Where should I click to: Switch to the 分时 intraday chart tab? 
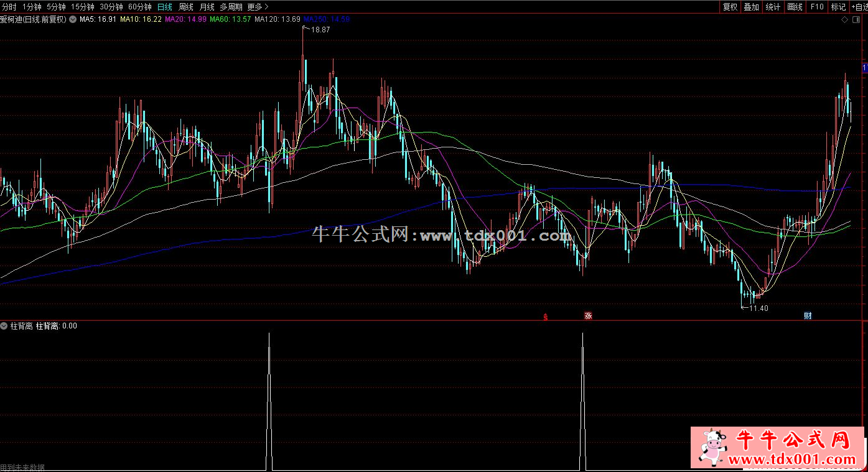pyautogui.click(x=9, y=7)
